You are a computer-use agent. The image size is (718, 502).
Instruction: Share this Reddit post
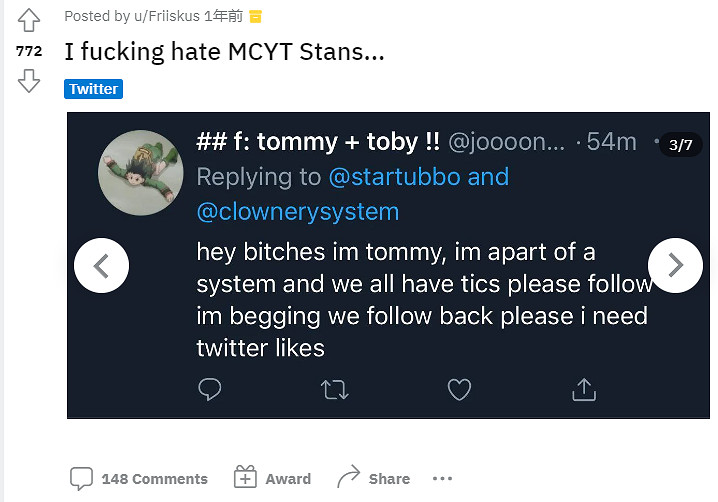point(373,479)
